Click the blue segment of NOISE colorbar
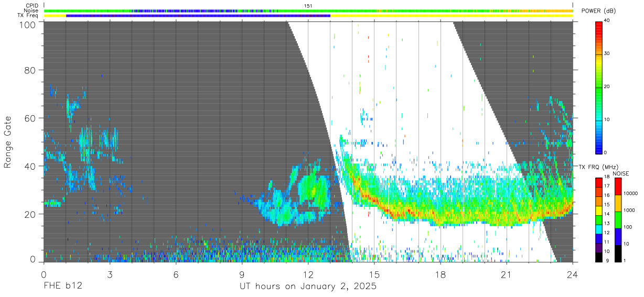 click(x=618, y=237)
